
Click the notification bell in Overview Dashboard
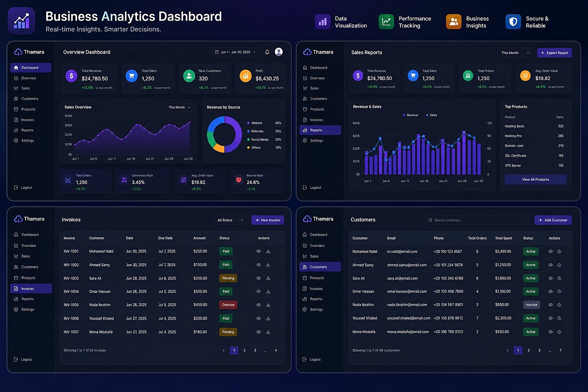[x=267, y=52]
